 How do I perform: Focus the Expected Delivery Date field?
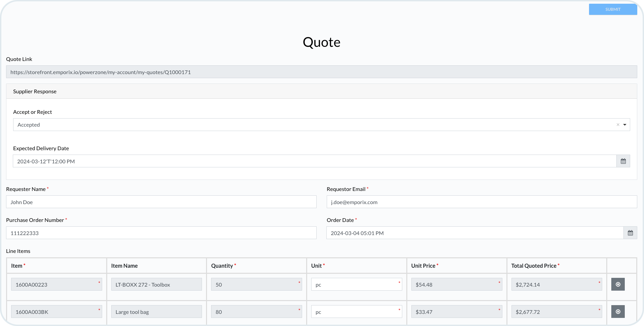pyautogui.click(x=314, y=161)
